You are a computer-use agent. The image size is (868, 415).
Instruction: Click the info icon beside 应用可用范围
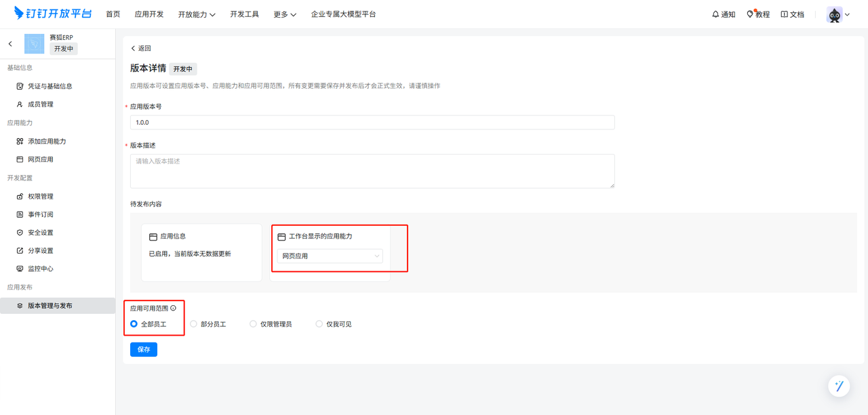tap(174, 308)
